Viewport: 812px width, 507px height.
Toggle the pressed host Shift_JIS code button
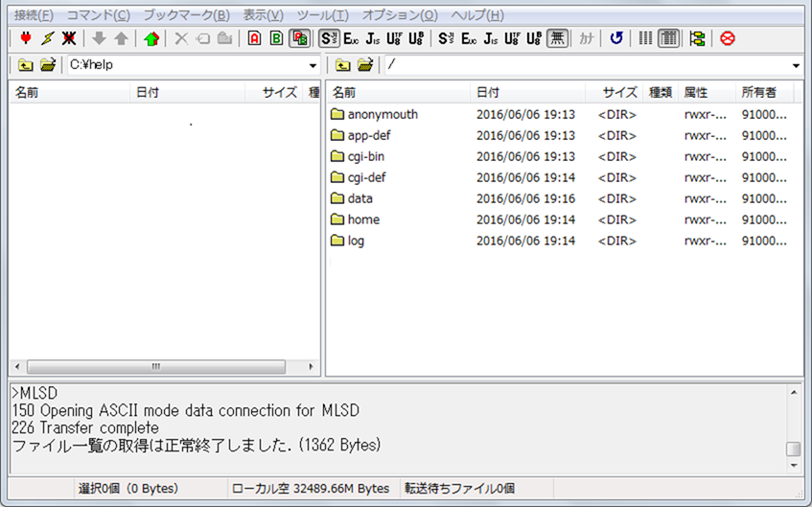329,38
